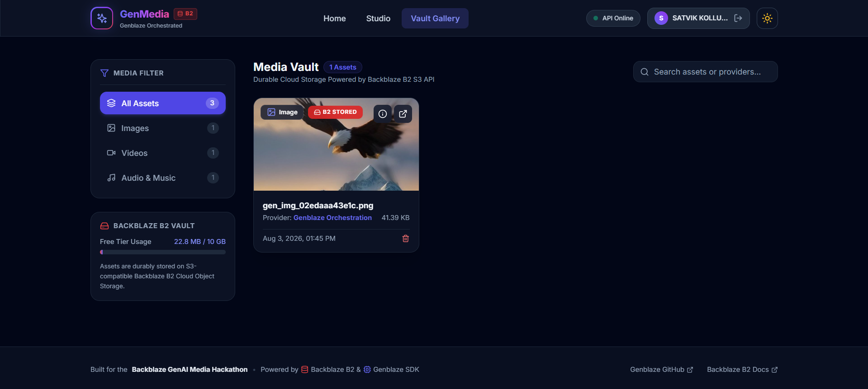
Task: Select the Vault Gallery tab
Action: point(435,19)
